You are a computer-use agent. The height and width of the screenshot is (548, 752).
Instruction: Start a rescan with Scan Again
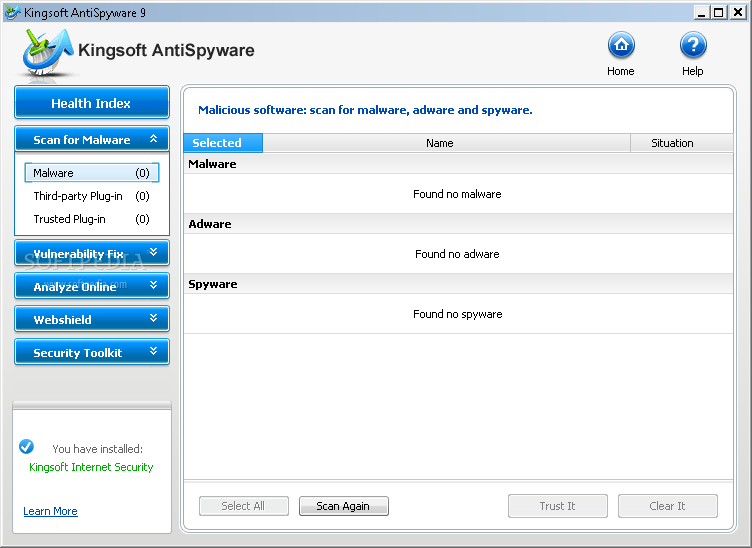point(343,506)
